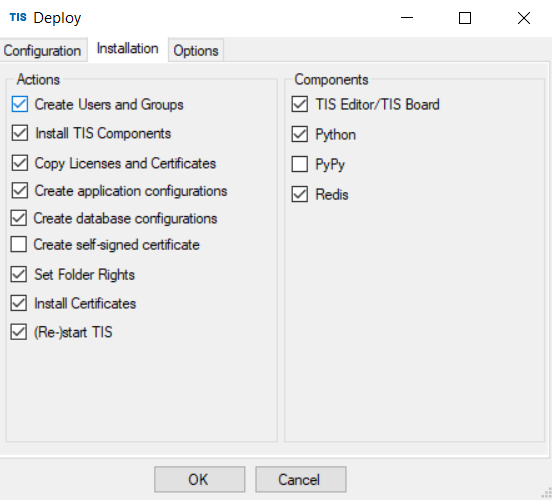Select the Installation tab
The height and width of the screenshot is (500, 552).
128,49
